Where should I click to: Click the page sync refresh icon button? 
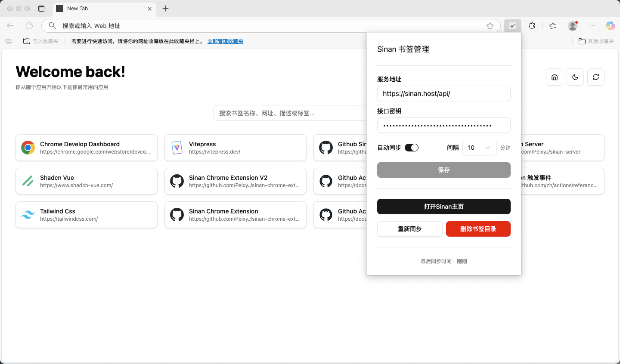tap(596, 77)
